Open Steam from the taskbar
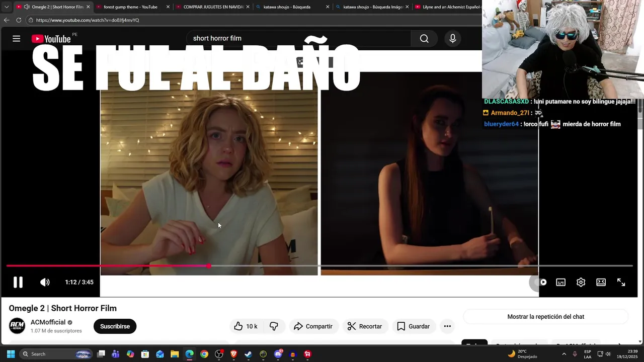The image size is (644, 362). (249, 354)
